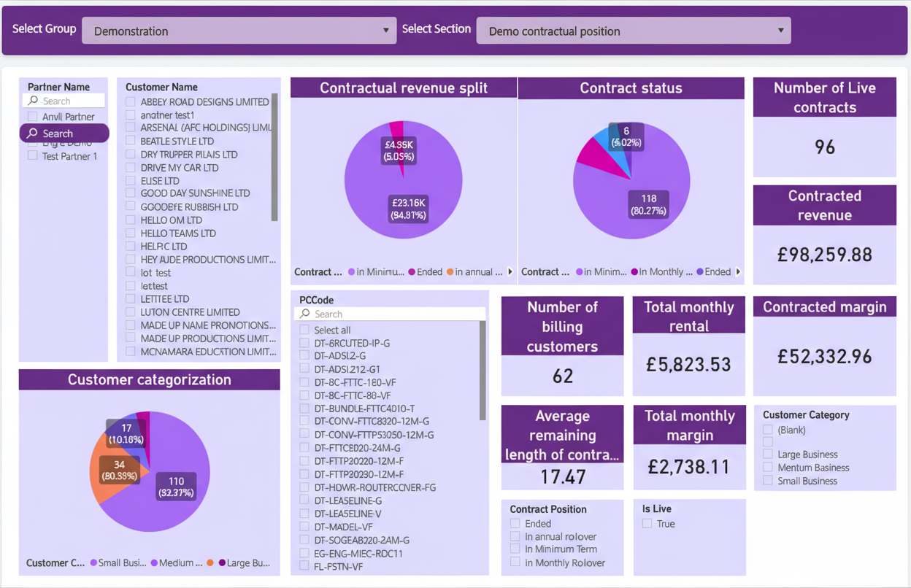911x588 pixels.
Task: Click Small Business legend dot in customer categorization
Action: 93,563
